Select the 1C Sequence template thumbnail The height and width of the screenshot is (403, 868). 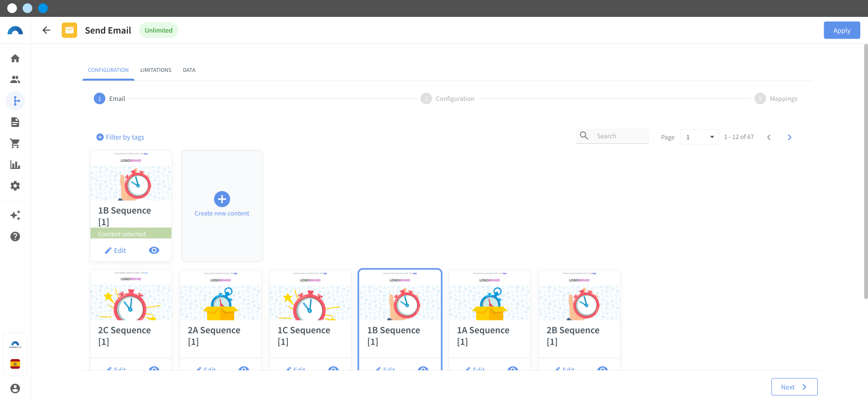coord(310,295)
